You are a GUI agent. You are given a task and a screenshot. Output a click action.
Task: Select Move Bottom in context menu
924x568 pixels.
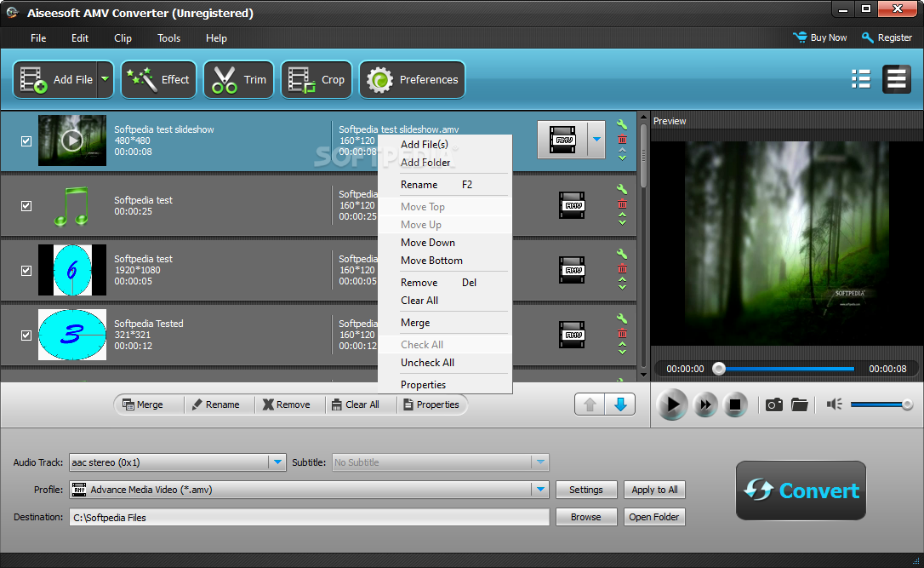tap(445, 260)
